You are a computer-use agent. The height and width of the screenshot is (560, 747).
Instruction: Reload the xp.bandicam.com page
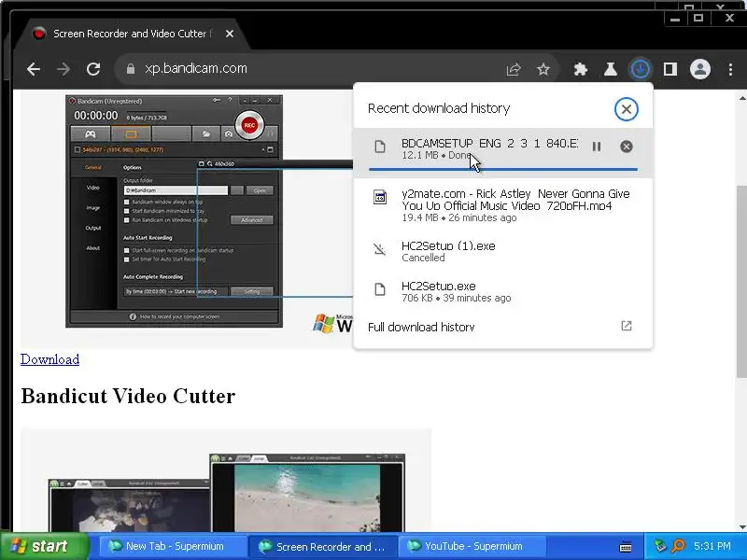pyautogui.click(x=93, y=69)
